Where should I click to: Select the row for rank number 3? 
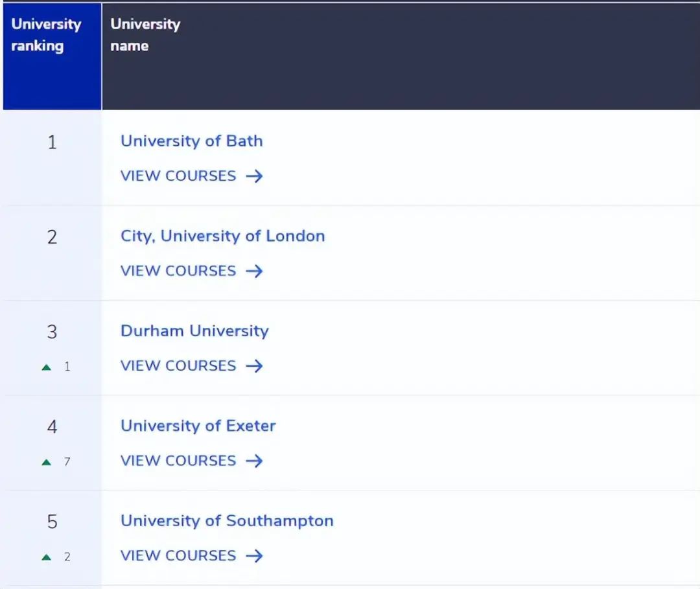[52, 331]
